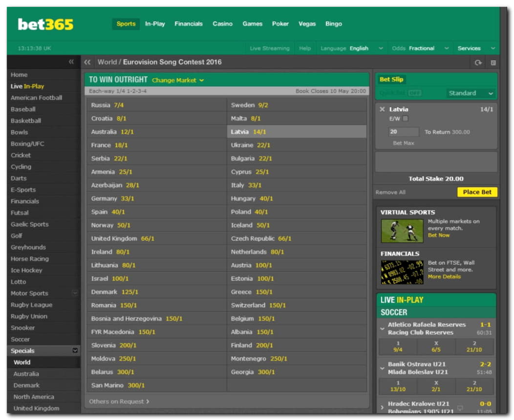Click Others on Request link
This screenshot has width=514, height=420.
pyautogui.click(x=119, y=401)
